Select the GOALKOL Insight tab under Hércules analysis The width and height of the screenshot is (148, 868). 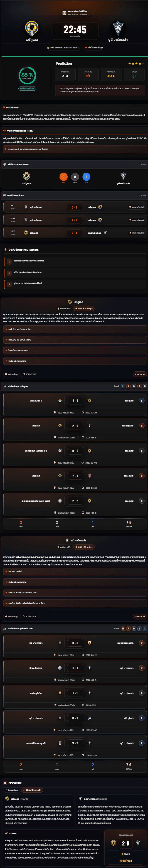pos(84,308)
